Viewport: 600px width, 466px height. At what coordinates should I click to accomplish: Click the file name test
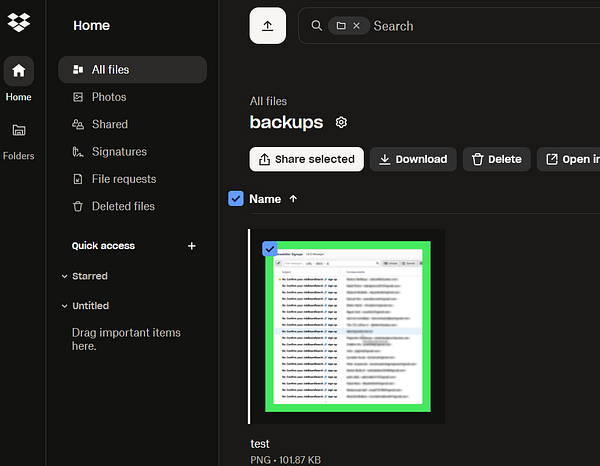(260, 444)
